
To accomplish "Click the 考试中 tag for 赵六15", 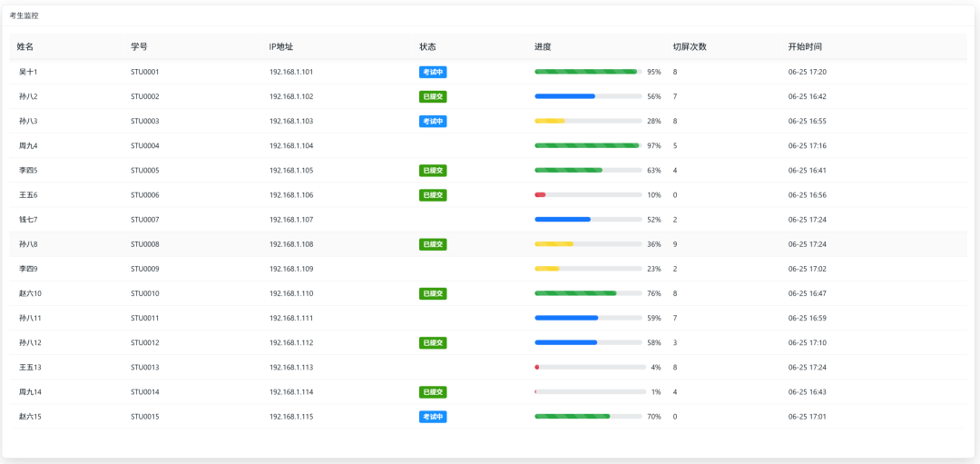I will (x=433, y=417).
